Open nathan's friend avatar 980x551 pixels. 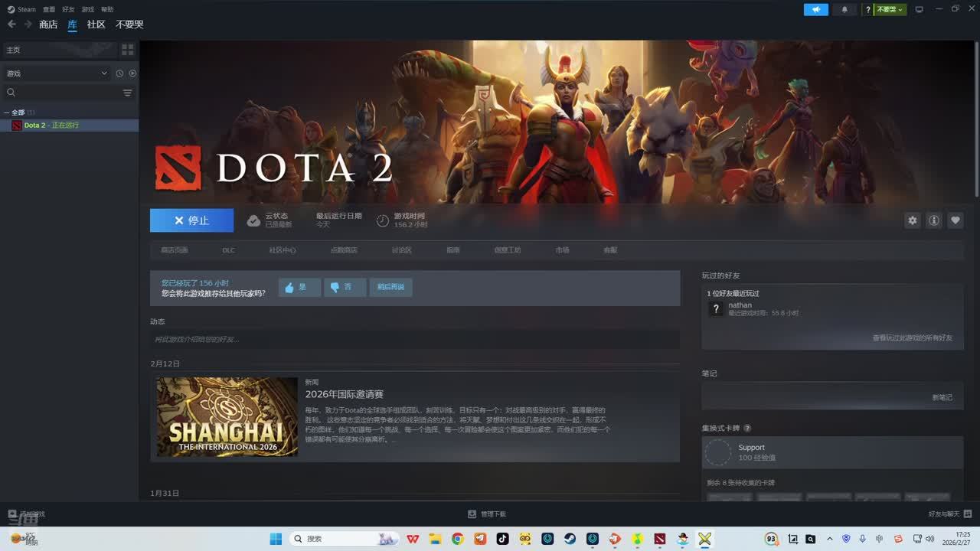[x=716, y=308]
